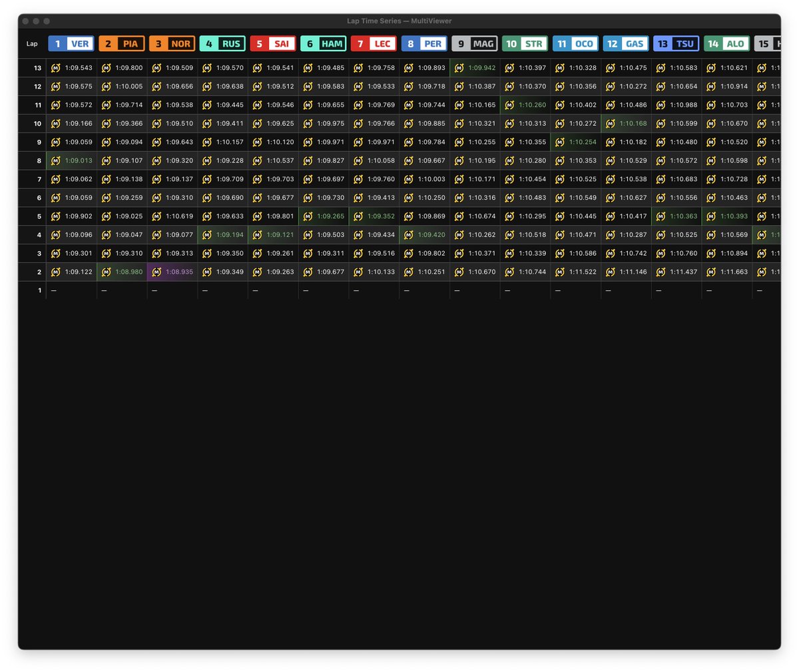Click the 9 MAG driver badge
The width and height of the screenshot is (799, 672).
coord(474,44)
